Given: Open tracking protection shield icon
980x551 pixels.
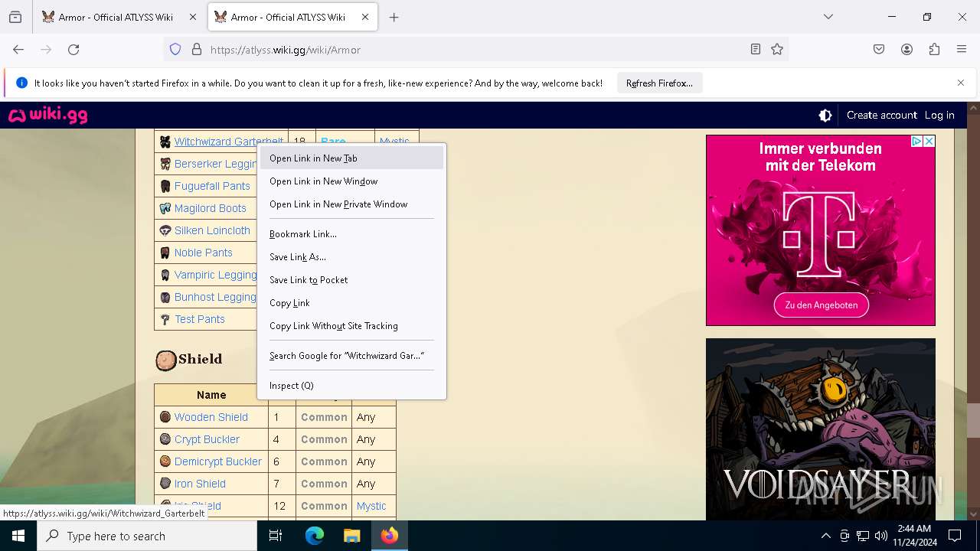Looking at the screenshot, I should point(175,50).
